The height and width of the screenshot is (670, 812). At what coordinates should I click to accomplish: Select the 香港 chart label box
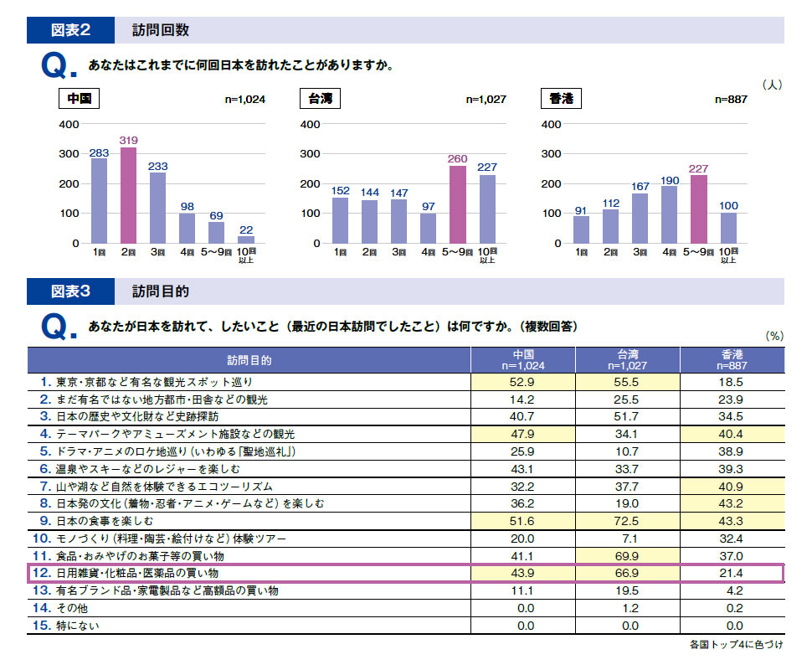click(561, 99)
